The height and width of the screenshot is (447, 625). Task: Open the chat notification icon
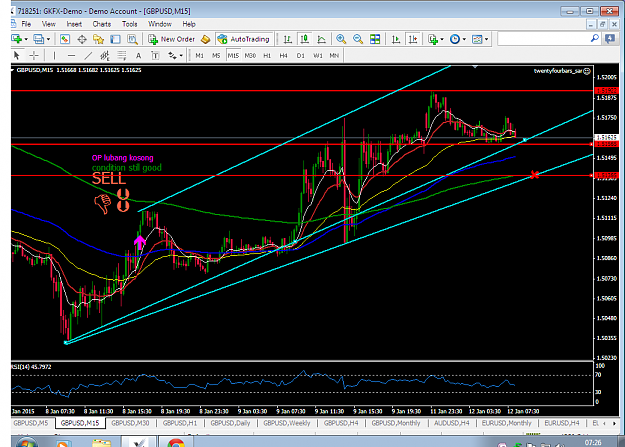pyautogui.click(x=610, y=39)
